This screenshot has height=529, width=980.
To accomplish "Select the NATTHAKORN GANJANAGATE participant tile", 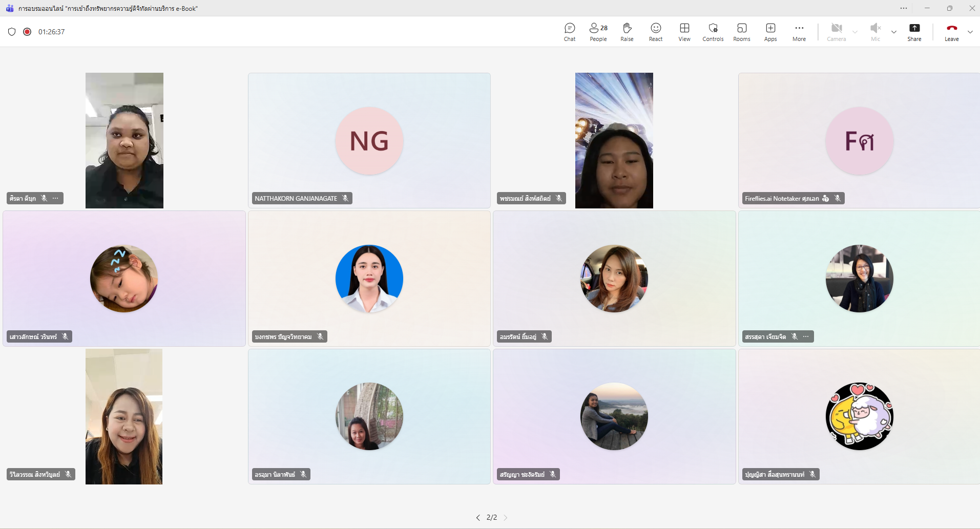I will click(x=369, y=140).
